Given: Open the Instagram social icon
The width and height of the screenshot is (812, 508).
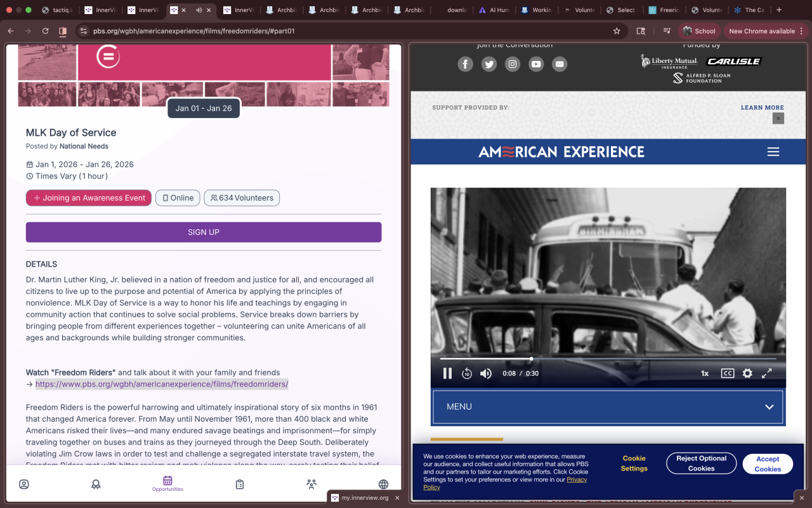Looking at the screenshot, I should coord(513,64).
